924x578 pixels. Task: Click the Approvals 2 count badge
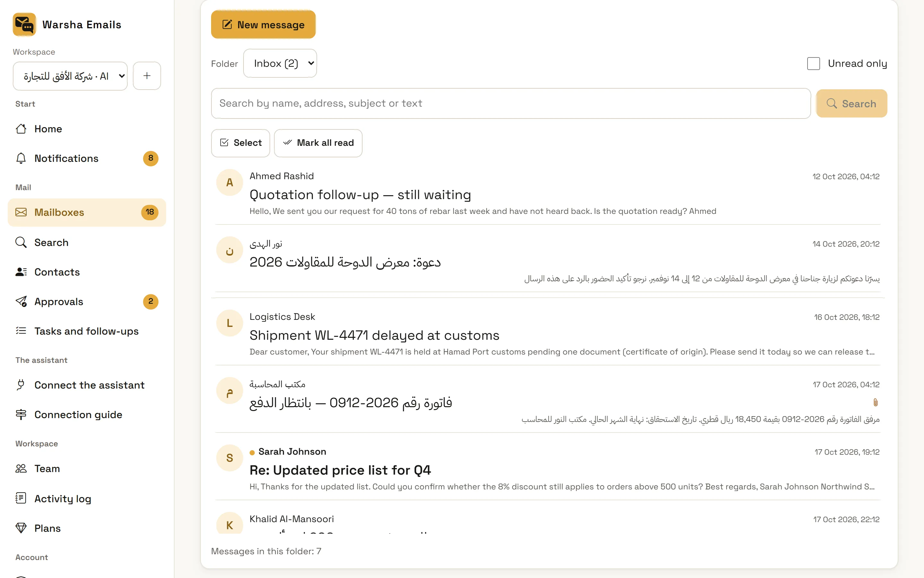coord(151,302)
